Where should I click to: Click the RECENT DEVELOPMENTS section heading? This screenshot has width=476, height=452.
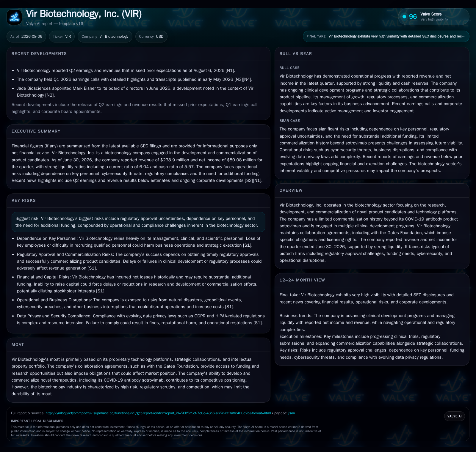tap(39, 54)
